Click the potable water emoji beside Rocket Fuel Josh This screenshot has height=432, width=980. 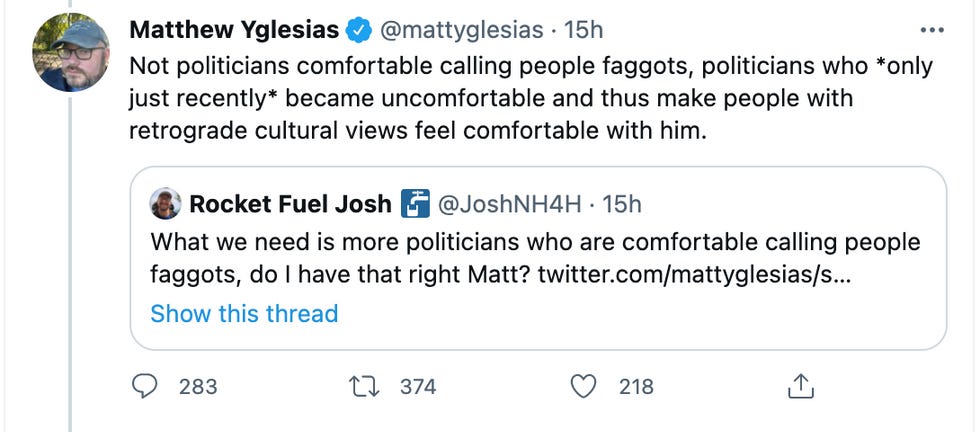[x=415, y=204]
